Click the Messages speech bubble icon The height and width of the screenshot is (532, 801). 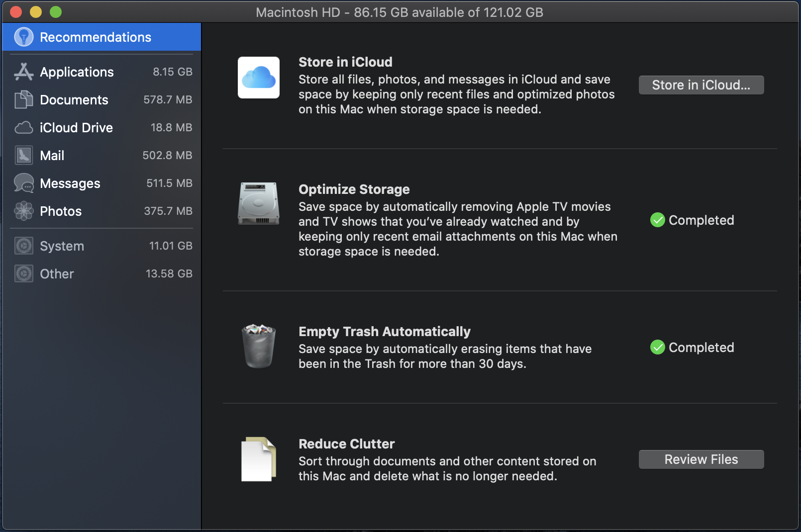[x=23, y=183]
